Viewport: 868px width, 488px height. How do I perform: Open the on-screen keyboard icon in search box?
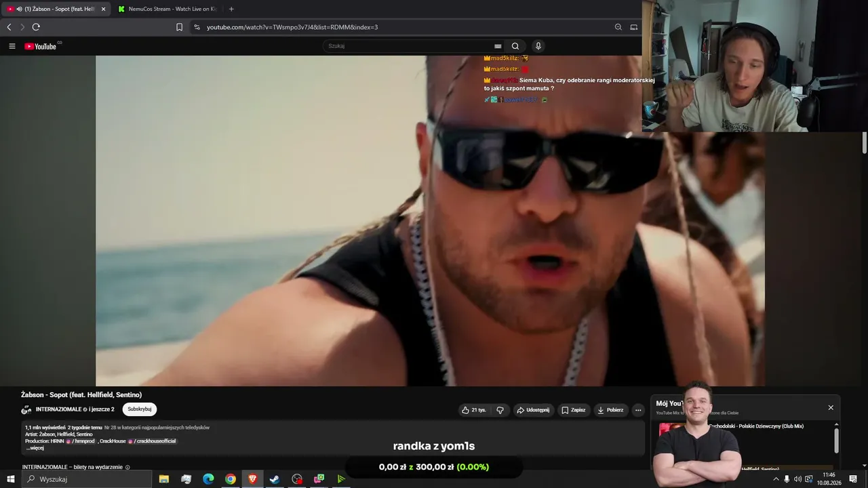[x=498, y=46]
